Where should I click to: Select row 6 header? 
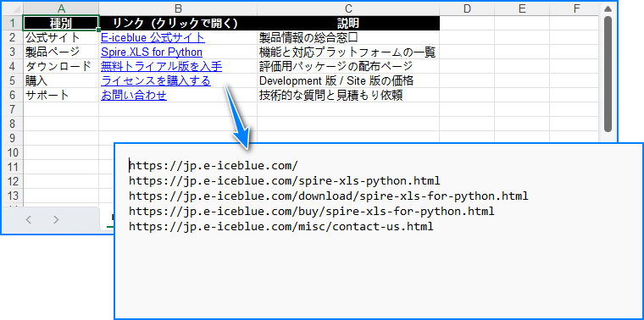pos(12,95)
